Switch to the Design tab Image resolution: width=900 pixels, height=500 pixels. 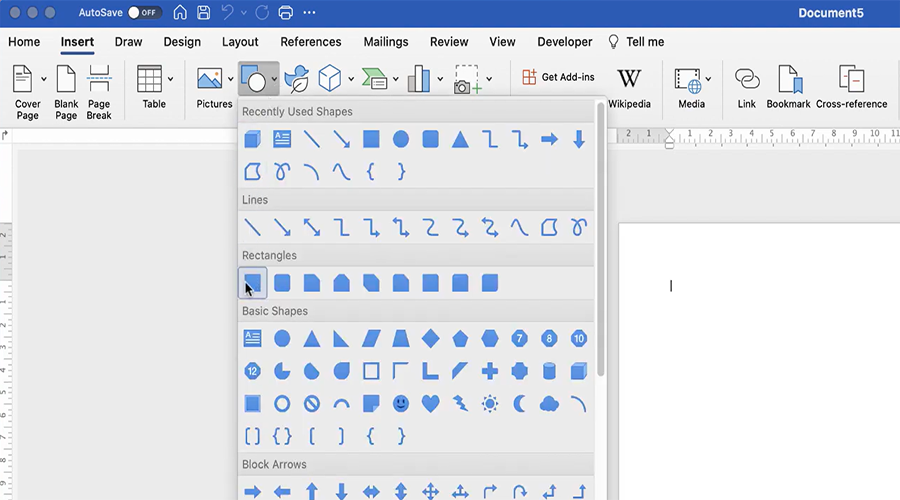(x=182, y=42)
